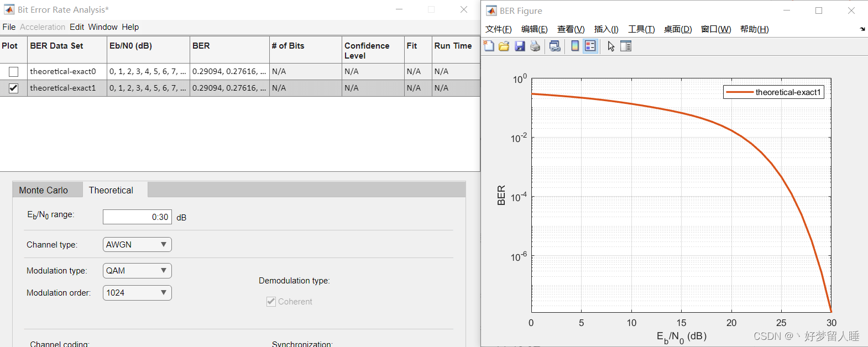Select the Edit Plot arrow tool
This screenshot has width=868, height=347.
click(611, 46)
